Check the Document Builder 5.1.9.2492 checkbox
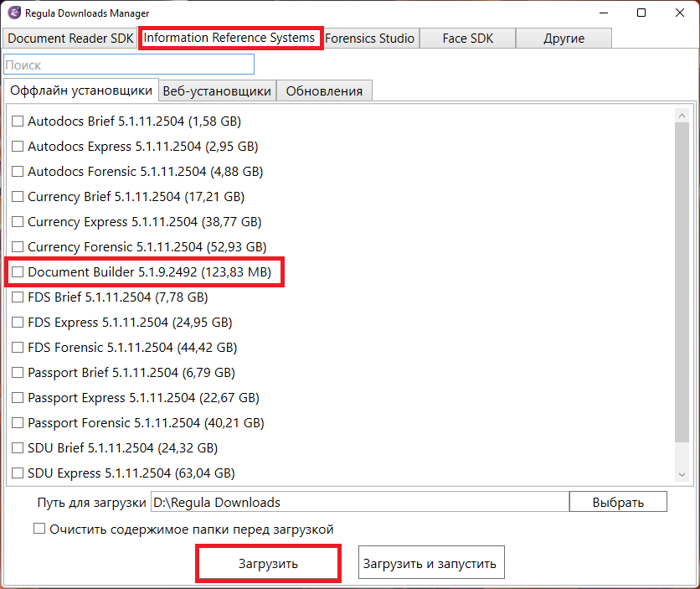 [18, 272]
